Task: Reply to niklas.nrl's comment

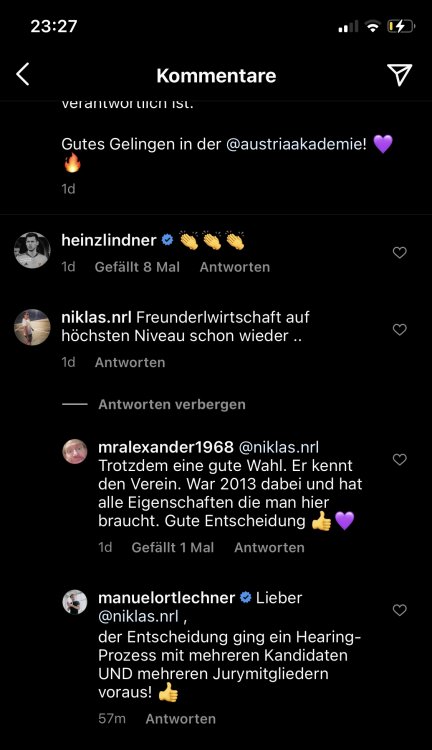Action: click(x=130, y=363)
